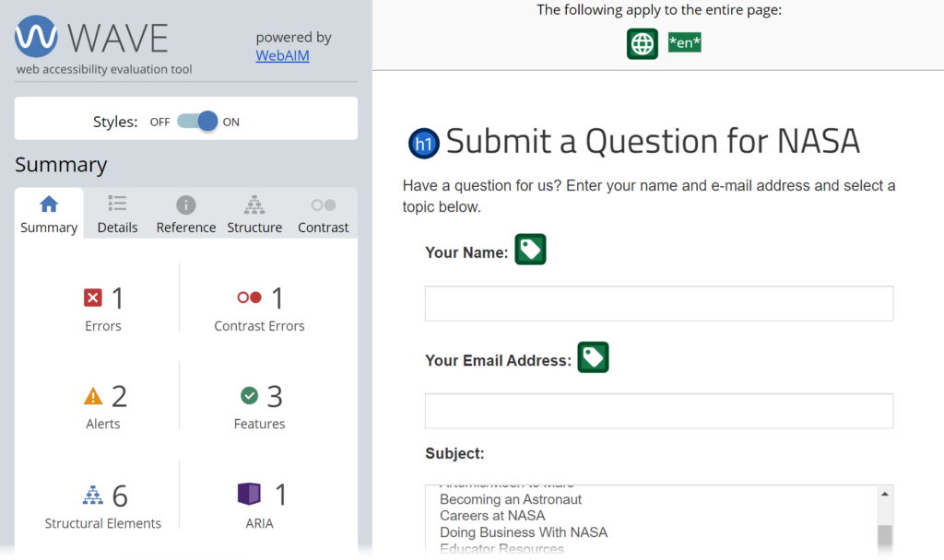Click the h1 heading level icon

click(424, 144)
